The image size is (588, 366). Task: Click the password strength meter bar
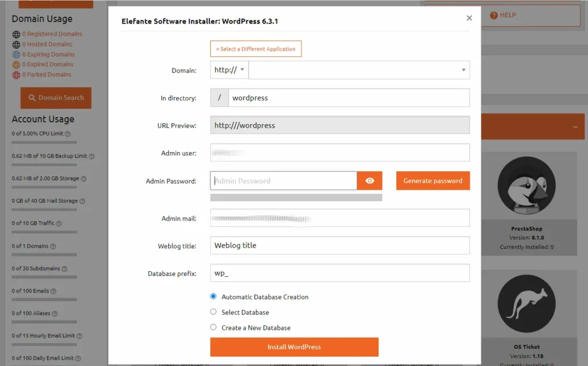point(296,198)
